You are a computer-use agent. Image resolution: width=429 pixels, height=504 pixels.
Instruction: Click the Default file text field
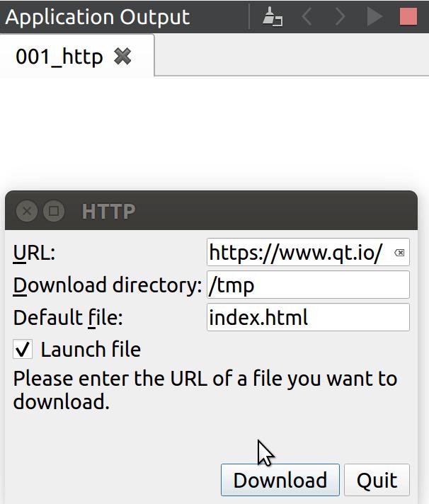[308, 317]
